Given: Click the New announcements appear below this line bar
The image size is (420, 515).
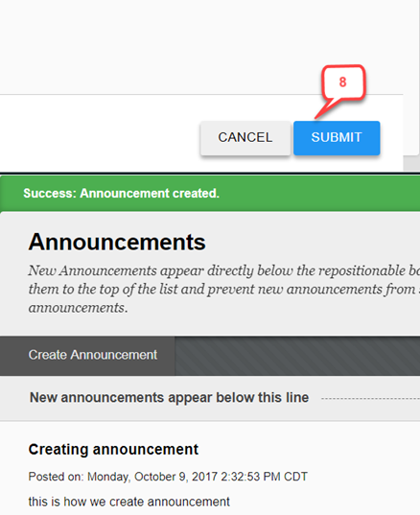Looking at the screenshot, I should click(210, 398).
